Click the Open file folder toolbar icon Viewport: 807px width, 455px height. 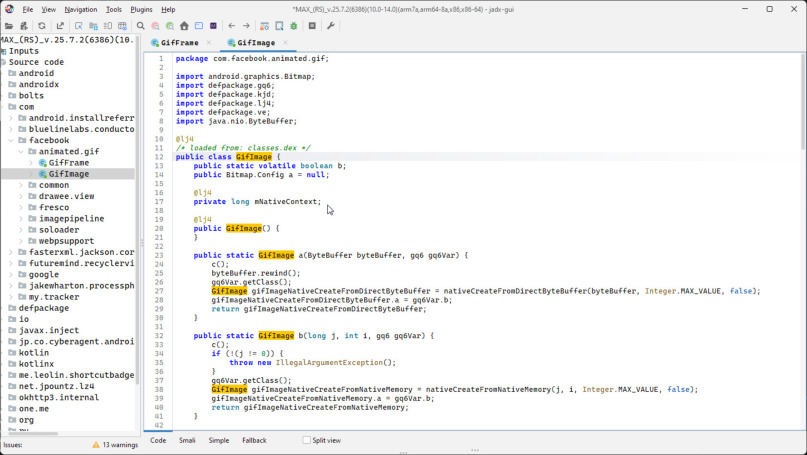pos(9,26)
